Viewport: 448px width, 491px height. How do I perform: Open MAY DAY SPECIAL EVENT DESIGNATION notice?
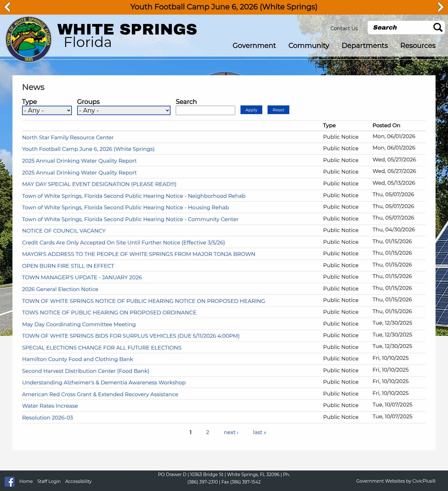[99, 184]
